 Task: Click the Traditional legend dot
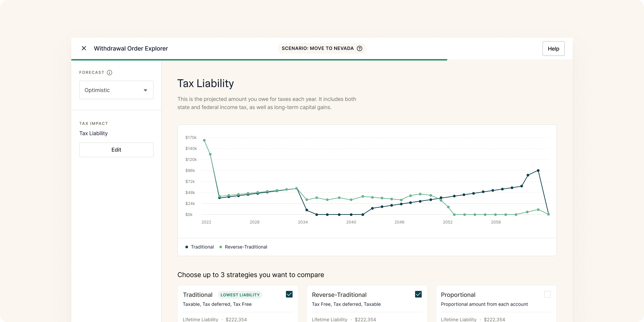coord(186,247)
